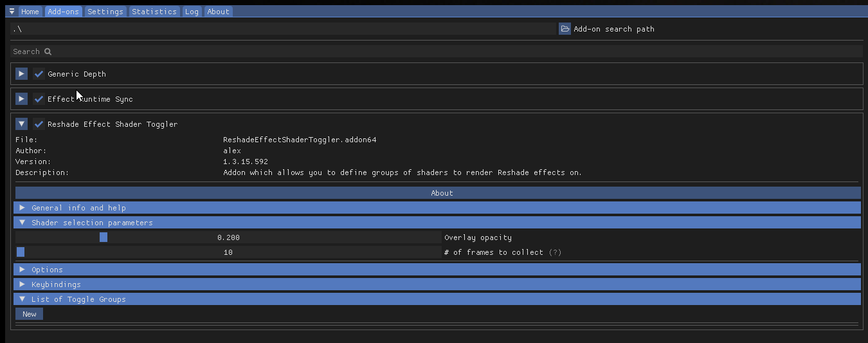Collapse Reshade Effect Shader Toggler details
The width and height of the screenshot is (868, 343).
click(21, 124)
